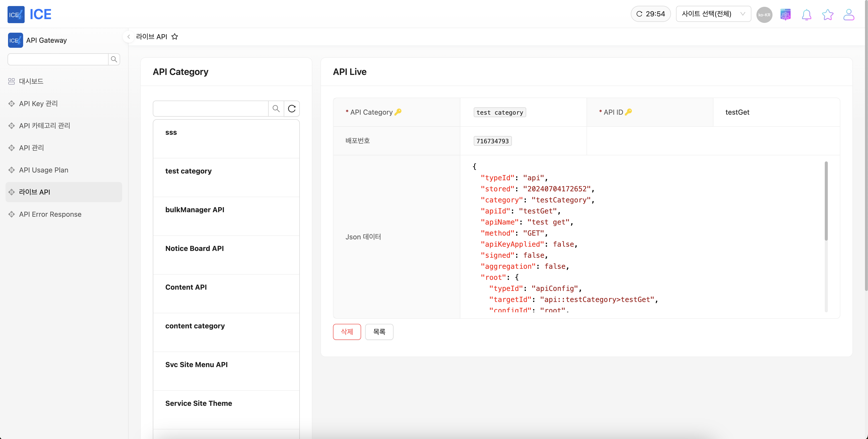Open the purple app settings icon
The height and width of the screenshot is (439, 868).
coord(785,15)
